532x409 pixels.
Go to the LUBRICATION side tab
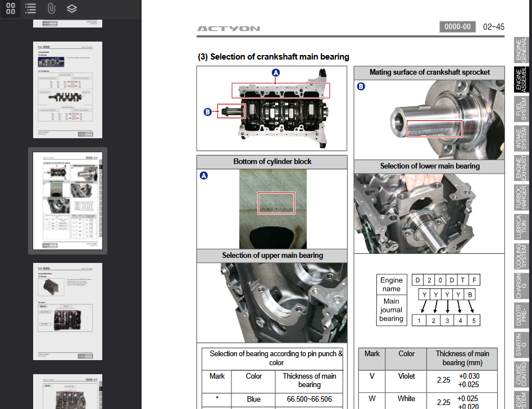[x=521, y=227]
